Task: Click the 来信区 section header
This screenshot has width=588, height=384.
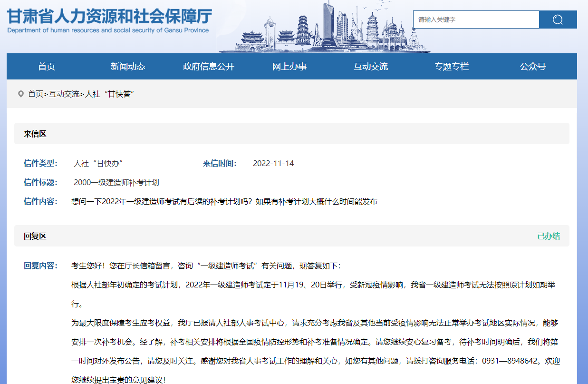Action: pos(35,134)
